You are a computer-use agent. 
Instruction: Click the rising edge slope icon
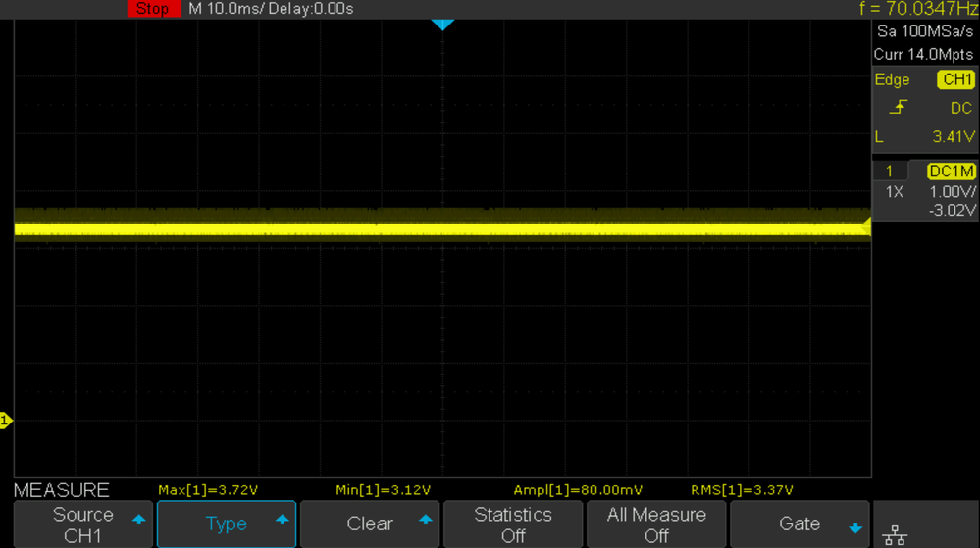point(899,108)
